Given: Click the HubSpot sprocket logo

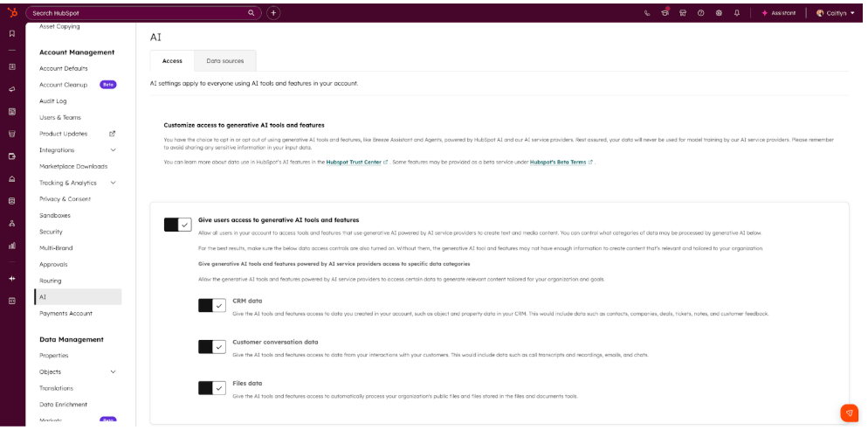Looking at the screenshot, I should tap(12, 13).
